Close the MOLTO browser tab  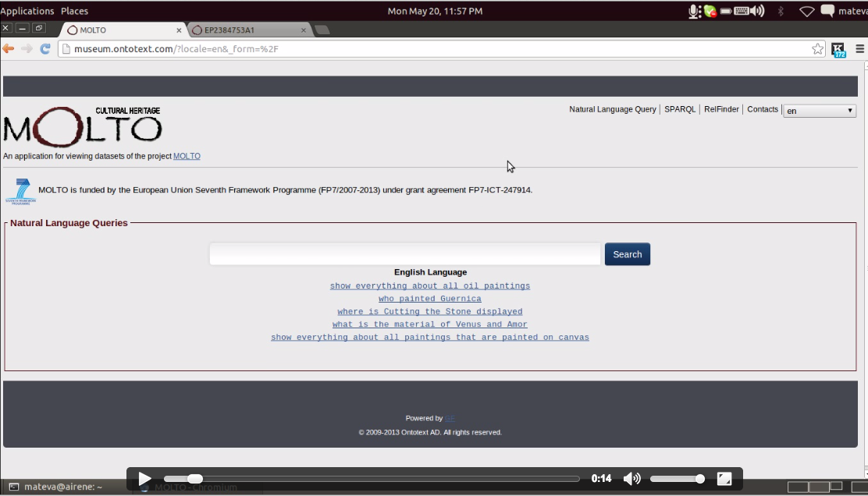pos(179,30)
